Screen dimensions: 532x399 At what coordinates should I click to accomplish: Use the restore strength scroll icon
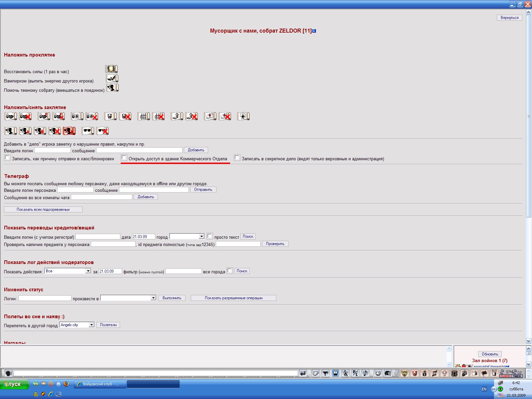pos(111,69)
